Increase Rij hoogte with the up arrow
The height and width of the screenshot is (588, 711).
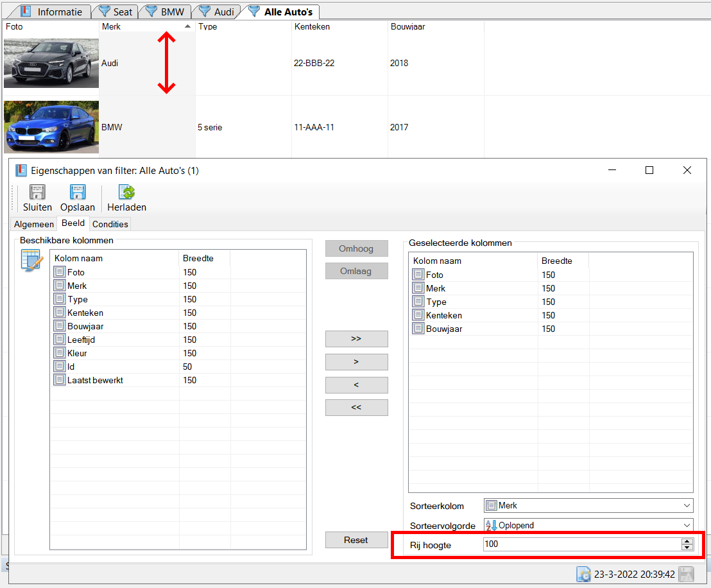pyautogui.click(x=687, y=541)
